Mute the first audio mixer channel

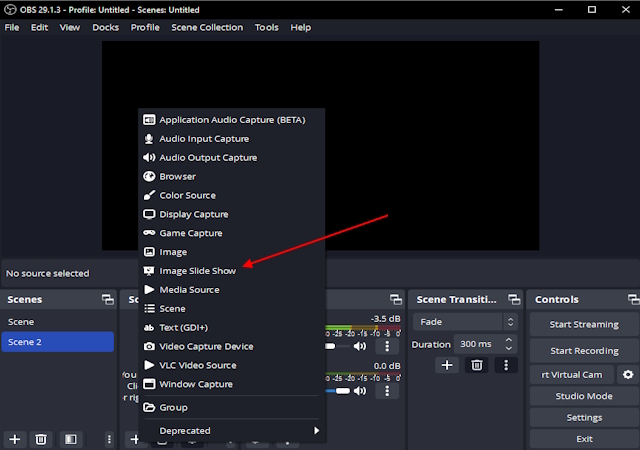coord(360,346)
